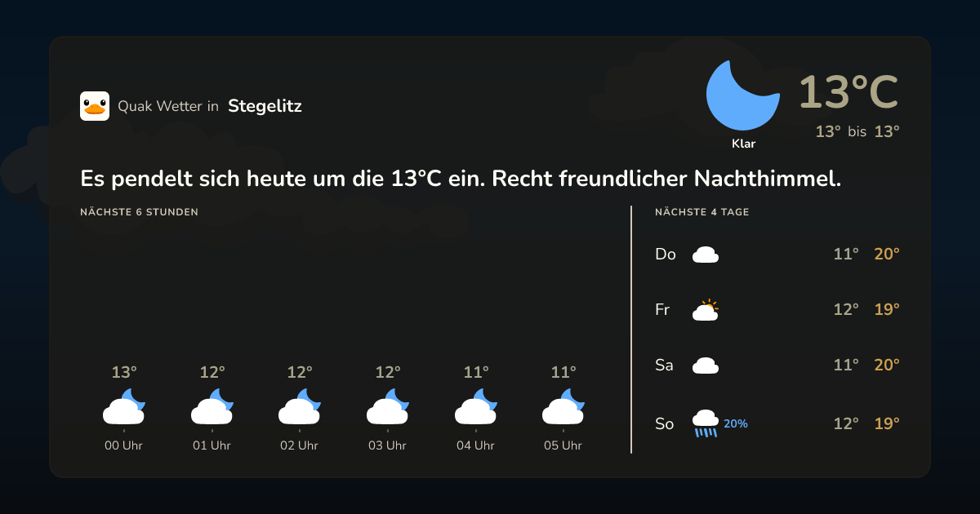This screenshot has width=980, height=514.
Task: Click the high 20° for Do
Action: [887, 255]
